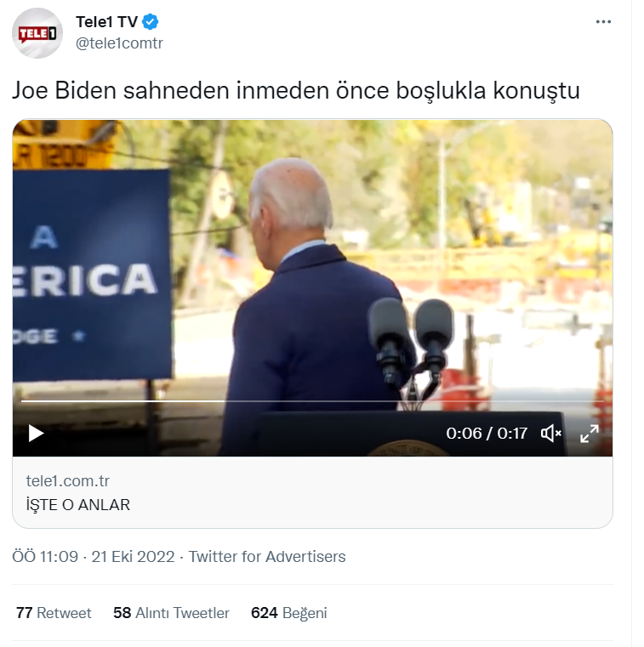Open the @tele1comtr handle link

click(x=119, y=43)
